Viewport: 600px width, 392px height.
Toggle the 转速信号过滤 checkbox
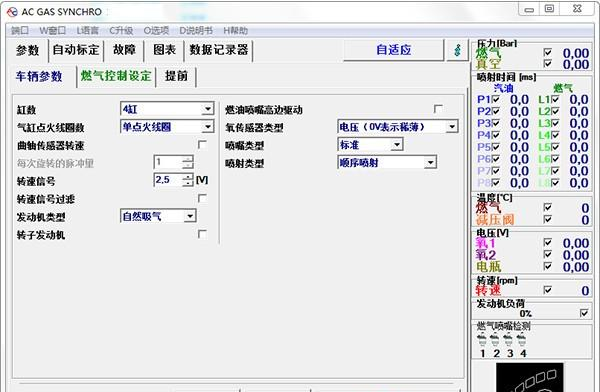point(202,198)
